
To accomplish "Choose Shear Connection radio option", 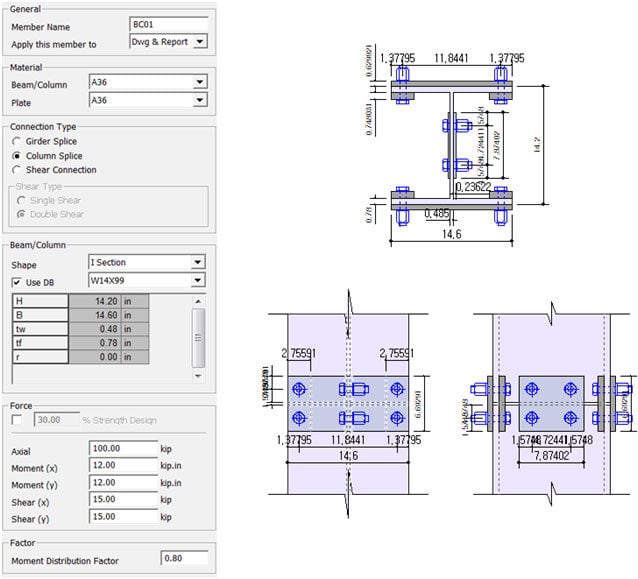I will pyautogui.click(x=16, y=170).
